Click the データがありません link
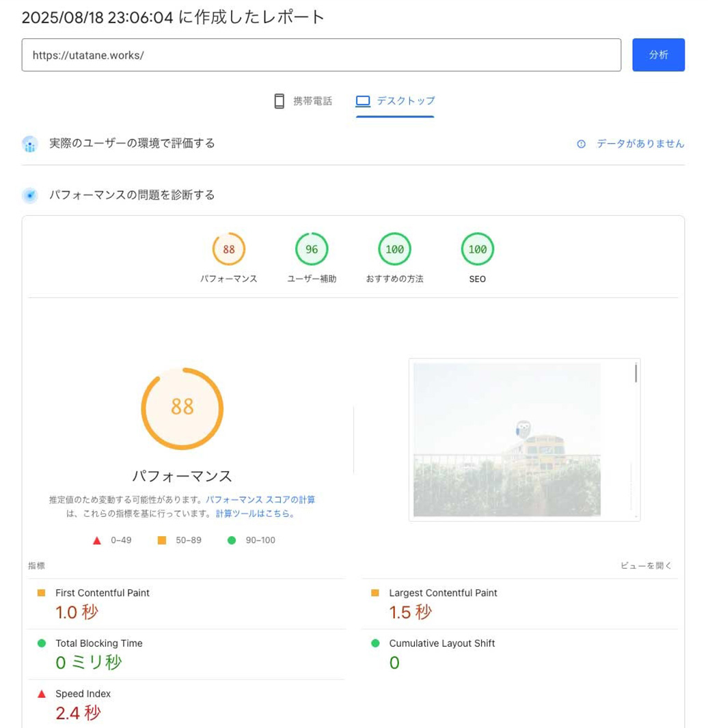 tap(640, 144)
